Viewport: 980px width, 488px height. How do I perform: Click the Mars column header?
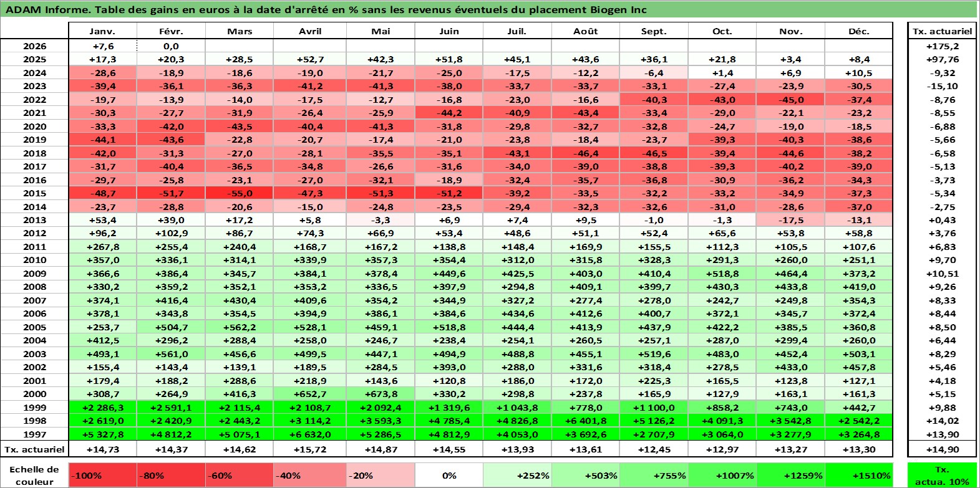click(240, 31)
